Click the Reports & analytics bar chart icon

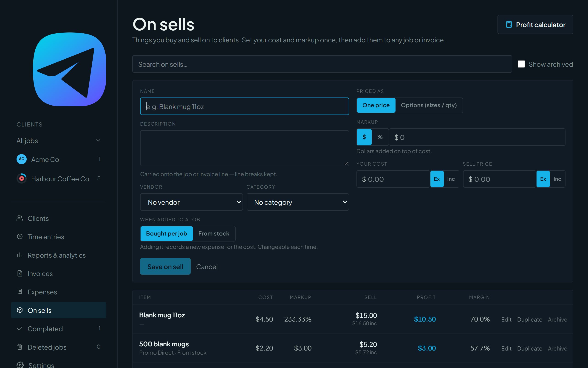pos(20,255)
